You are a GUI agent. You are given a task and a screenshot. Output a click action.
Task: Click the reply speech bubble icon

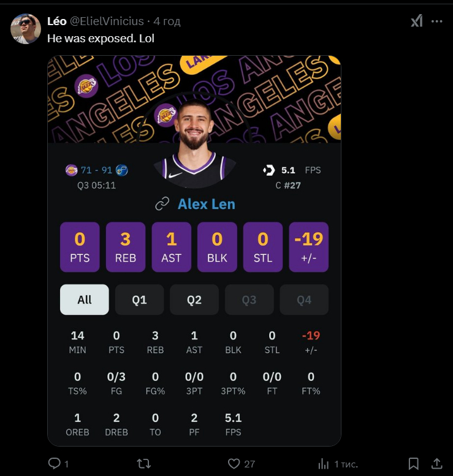coord(55,464)
